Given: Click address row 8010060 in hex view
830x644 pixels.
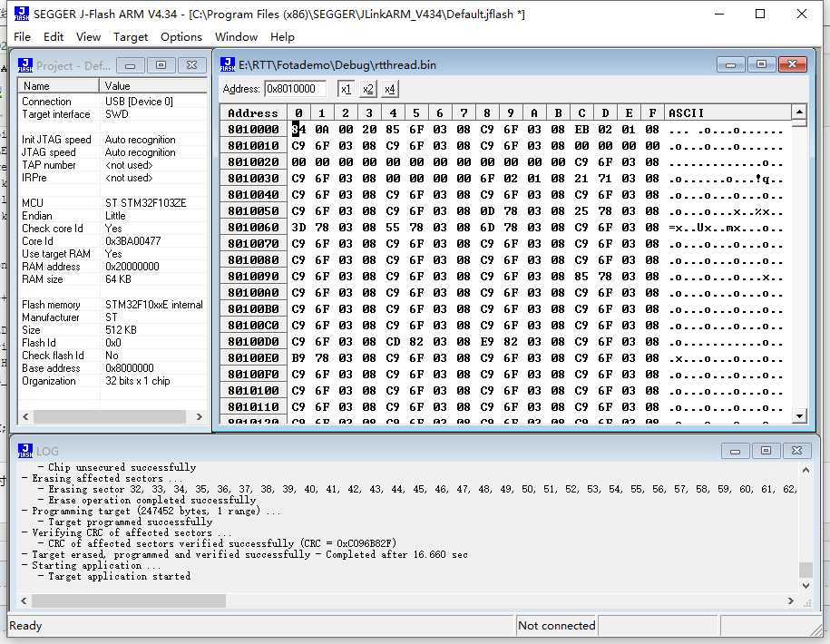Looking at the screenshot, I should click(x=254, y=227).
